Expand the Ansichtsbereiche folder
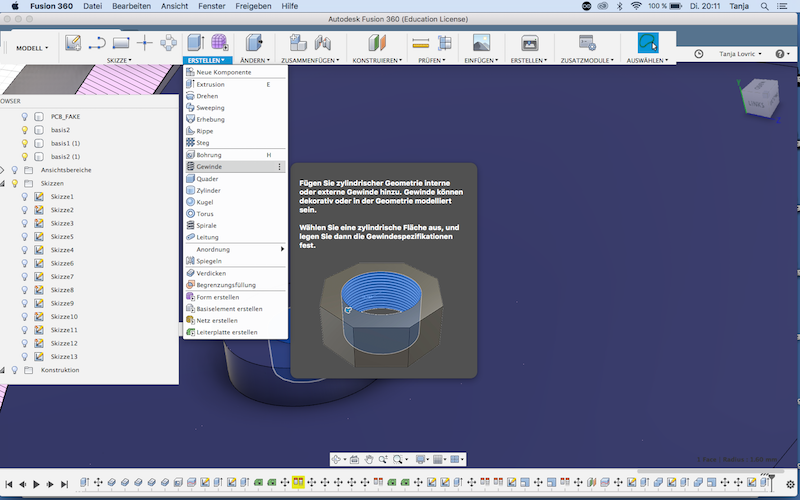800x500 pixels. pos(2,170)
